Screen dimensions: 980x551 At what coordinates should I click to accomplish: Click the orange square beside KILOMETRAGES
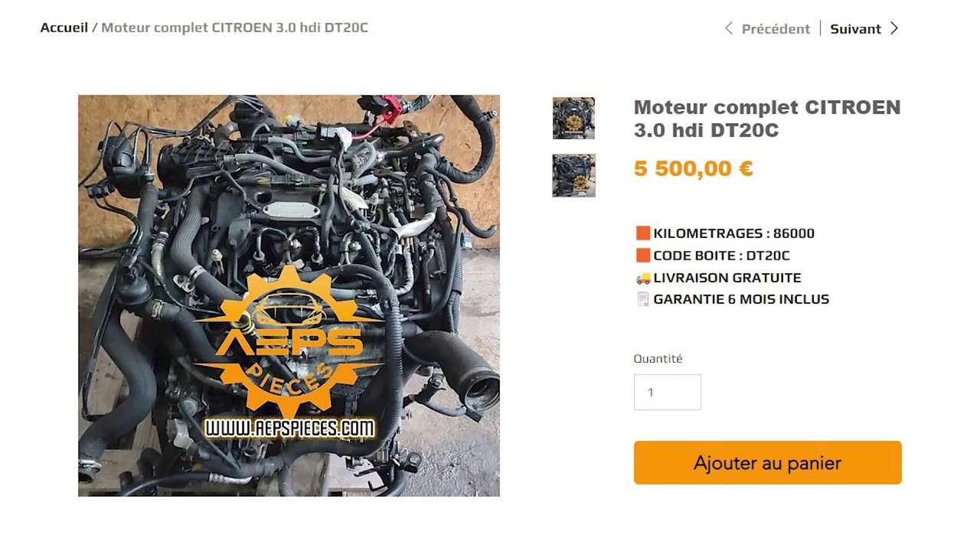643,233
